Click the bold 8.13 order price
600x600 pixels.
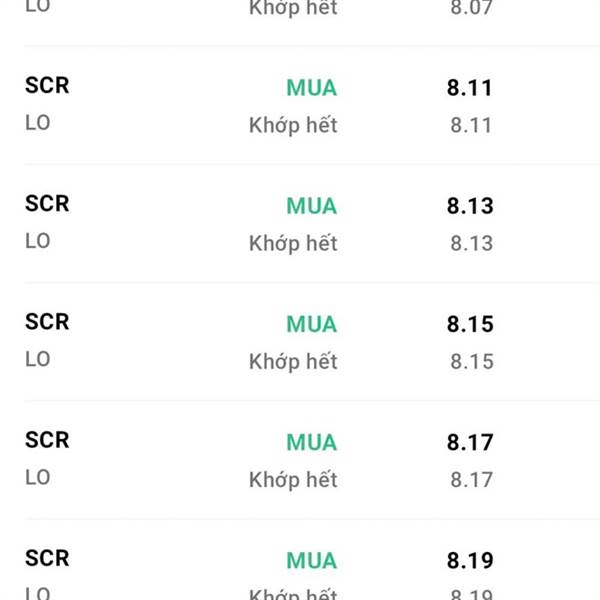pos(470,206)
